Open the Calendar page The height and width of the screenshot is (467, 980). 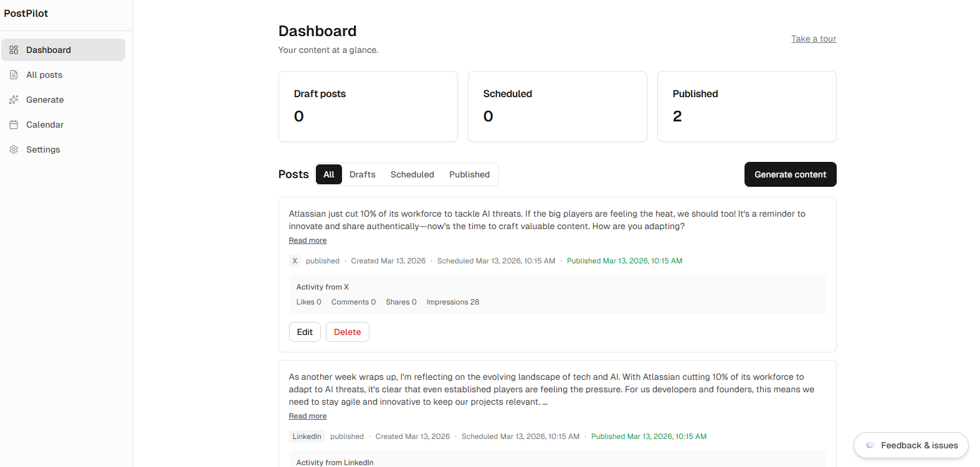[x=63, y=125]
